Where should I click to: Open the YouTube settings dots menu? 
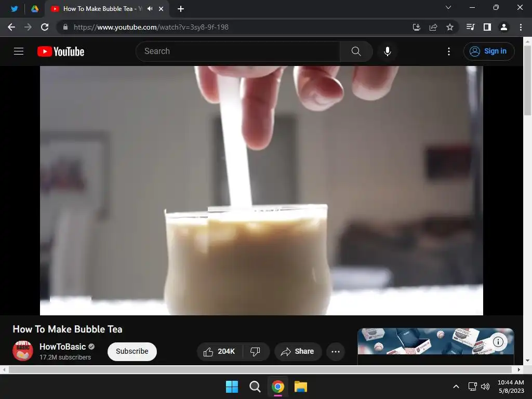tap(449, 51)
